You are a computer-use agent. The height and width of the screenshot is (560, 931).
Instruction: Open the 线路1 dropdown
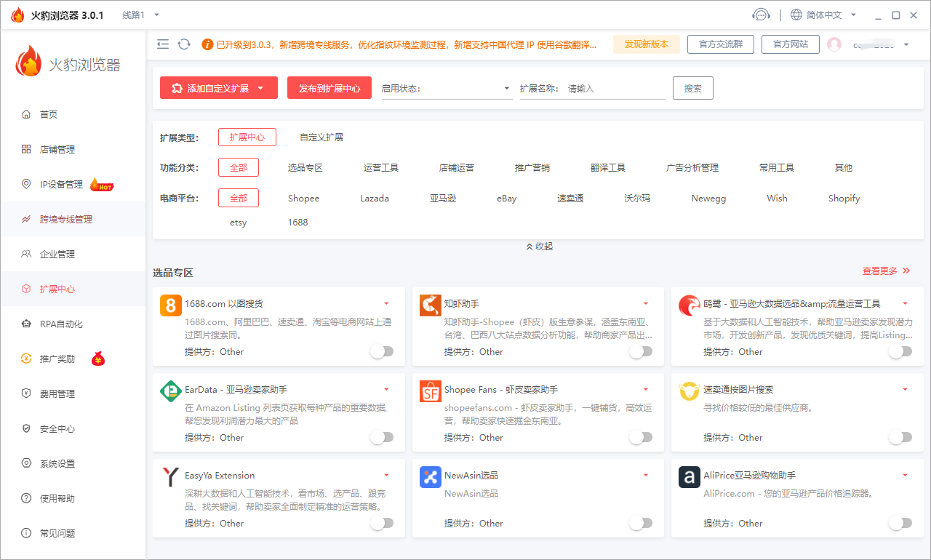tap(140, 15)
